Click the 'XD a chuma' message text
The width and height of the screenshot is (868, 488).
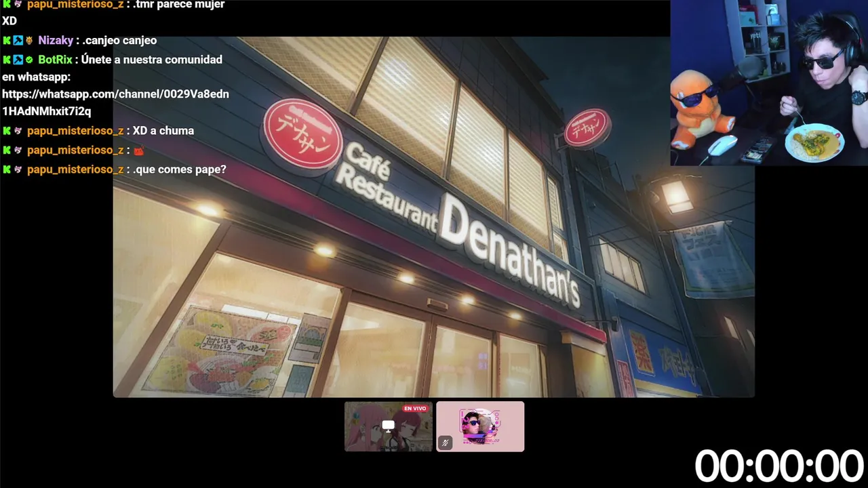click(x=163, y=131)
